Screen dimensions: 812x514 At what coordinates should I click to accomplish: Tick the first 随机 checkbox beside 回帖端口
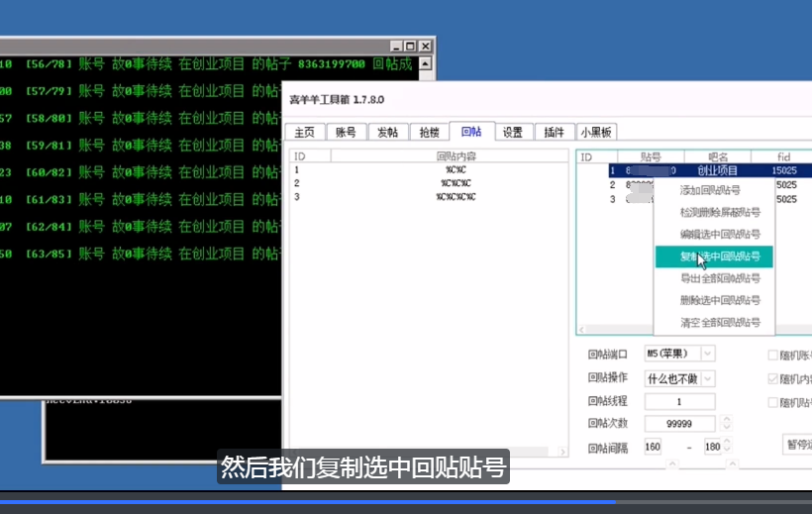point(772,355)
